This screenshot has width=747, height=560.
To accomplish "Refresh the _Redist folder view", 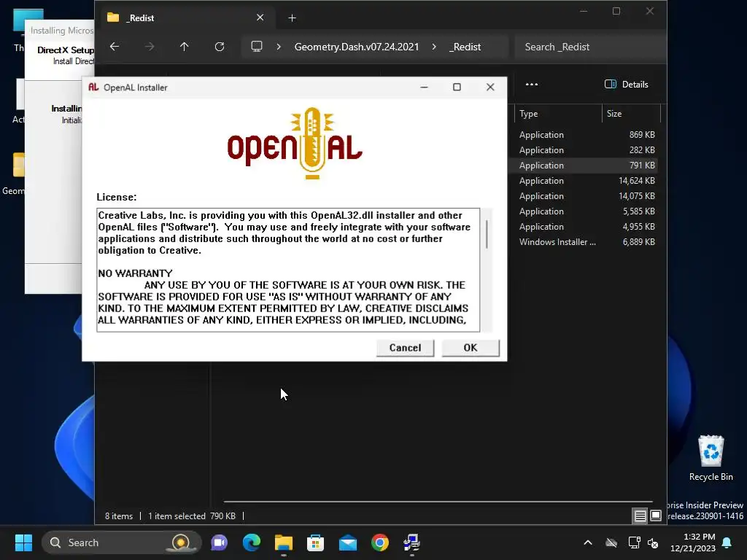I will pyautogui.click(x=220, y=47).
